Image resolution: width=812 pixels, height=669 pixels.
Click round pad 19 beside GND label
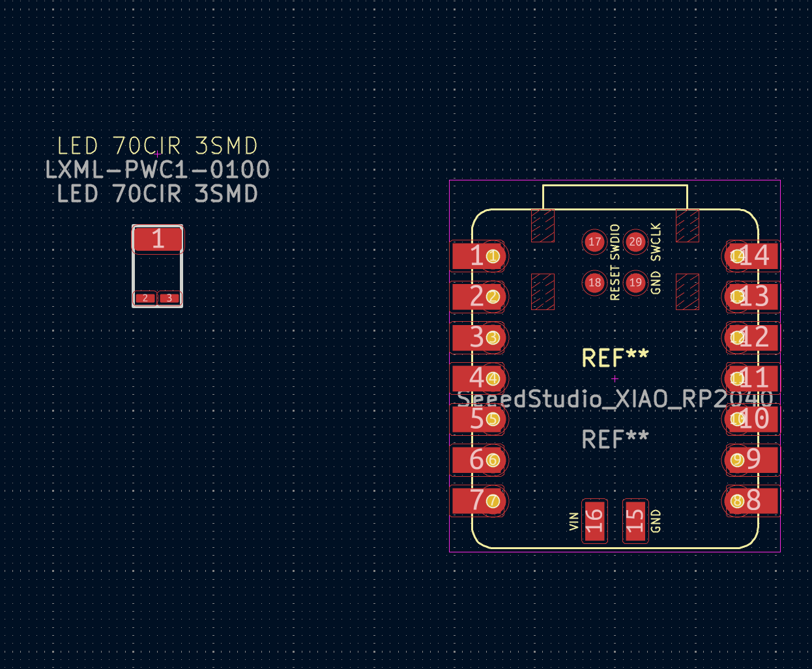pyautogui.click(x=635, y=283)
